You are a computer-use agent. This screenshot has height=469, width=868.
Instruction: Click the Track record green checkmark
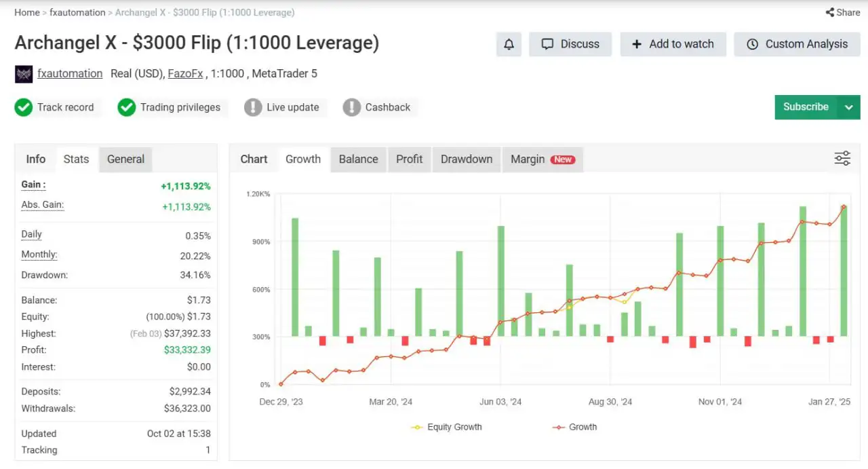[24, 107]
